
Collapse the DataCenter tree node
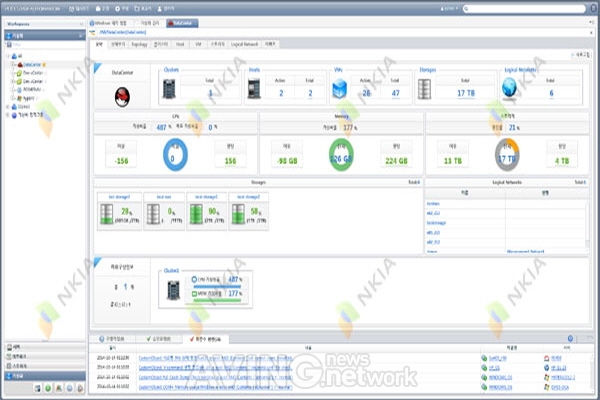13,65
